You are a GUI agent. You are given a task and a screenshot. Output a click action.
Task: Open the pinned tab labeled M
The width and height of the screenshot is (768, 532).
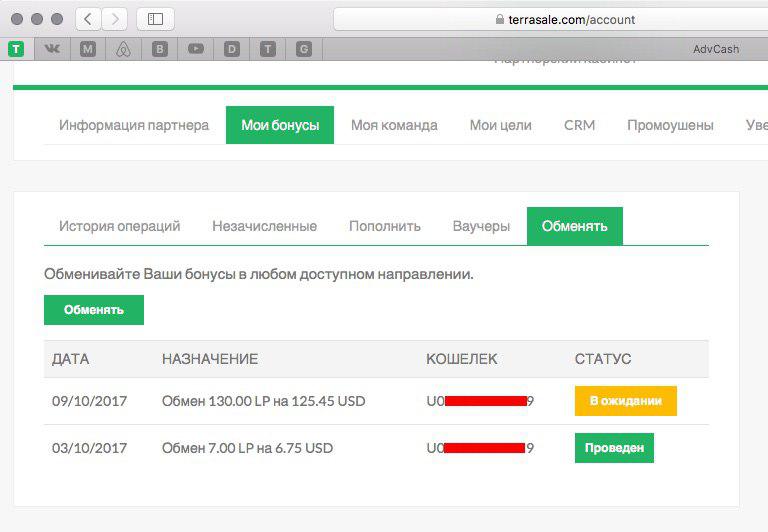click(88, 49)
